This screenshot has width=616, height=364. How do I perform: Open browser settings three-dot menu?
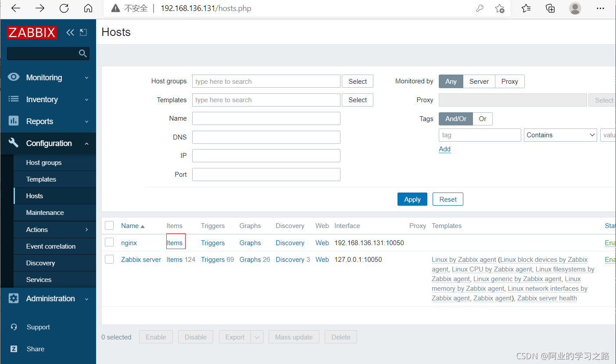[x=601, y=8]
